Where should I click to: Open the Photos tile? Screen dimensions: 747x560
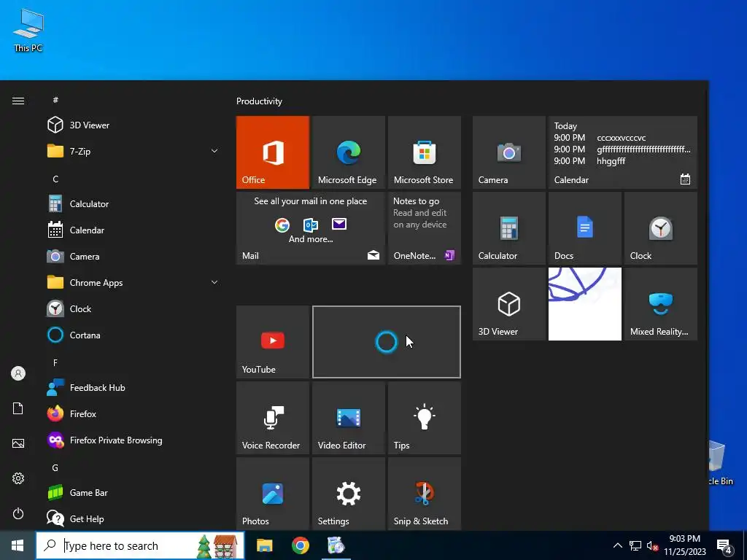(x=273, y=494)
